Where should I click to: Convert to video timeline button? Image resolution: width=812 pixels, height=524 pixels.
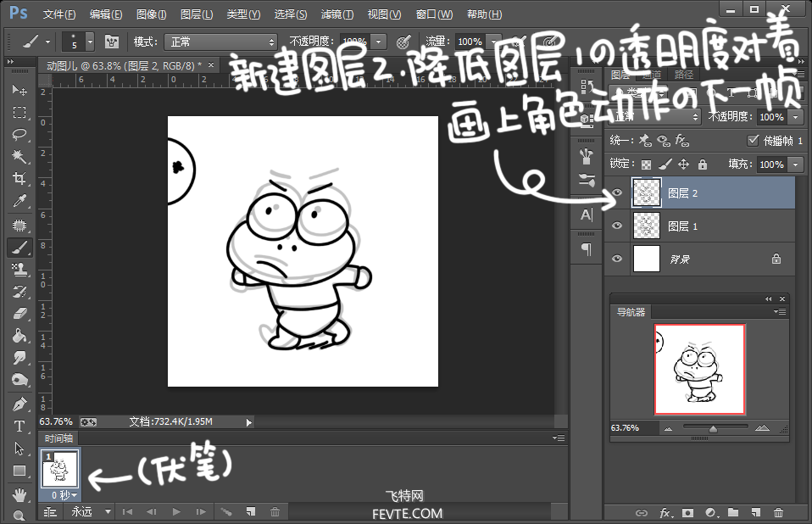pyautogui.click(x=50, y=512)
